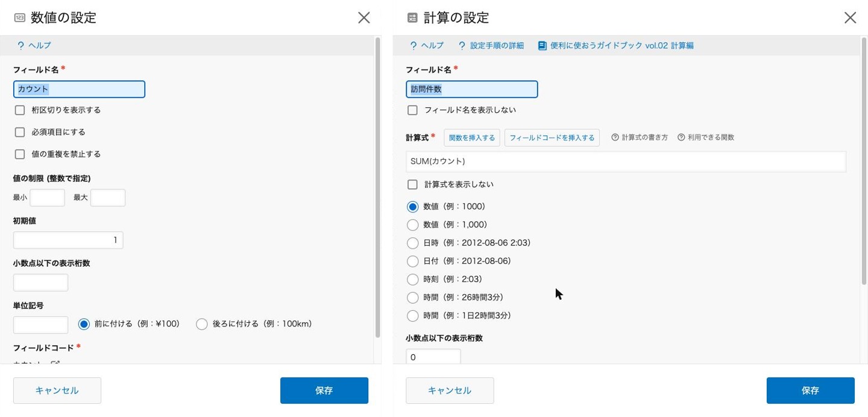Viewport: 868px width, 417px height.
Task: Click 保存 in 計算の設定 dialog
Action: tap(811, 390)
